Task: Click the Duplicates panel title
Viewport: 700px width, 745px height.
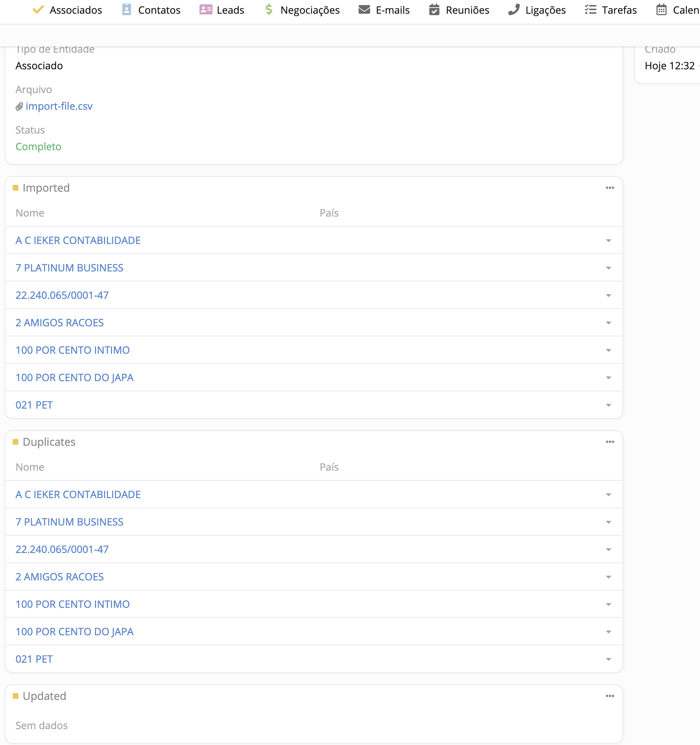Action: pos(49,442)
